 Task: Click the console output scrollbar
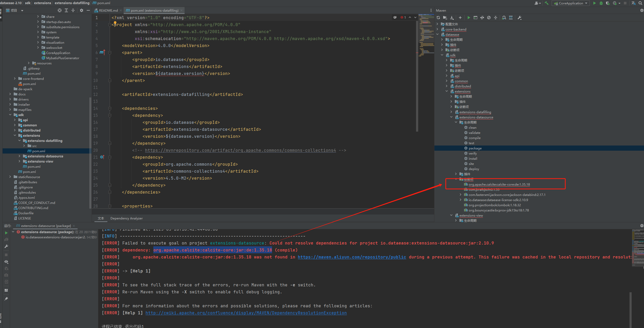[x=631, y=310]
